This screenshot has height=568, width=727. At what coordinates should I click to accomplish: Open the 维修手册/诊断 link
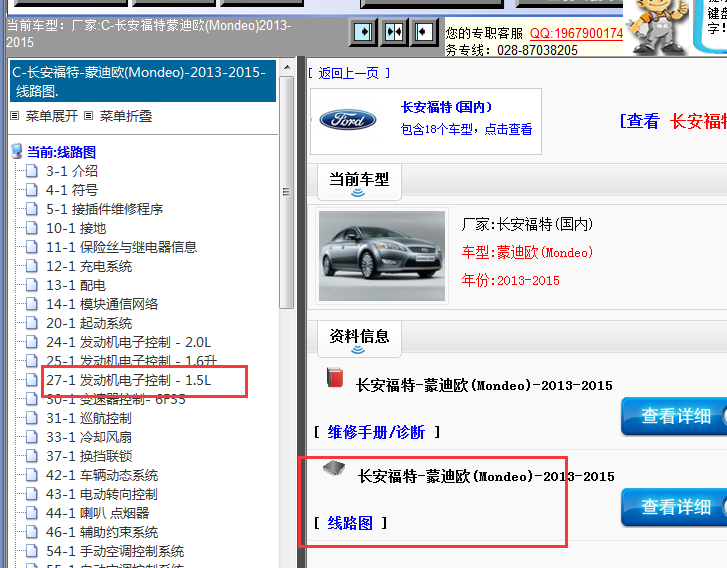coord(376,432)
